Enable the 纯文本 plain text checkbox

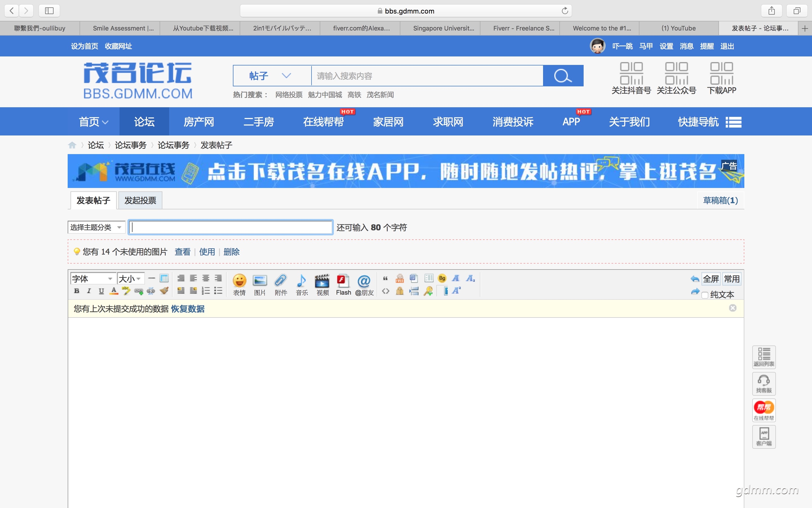click(x=705, y=295)
